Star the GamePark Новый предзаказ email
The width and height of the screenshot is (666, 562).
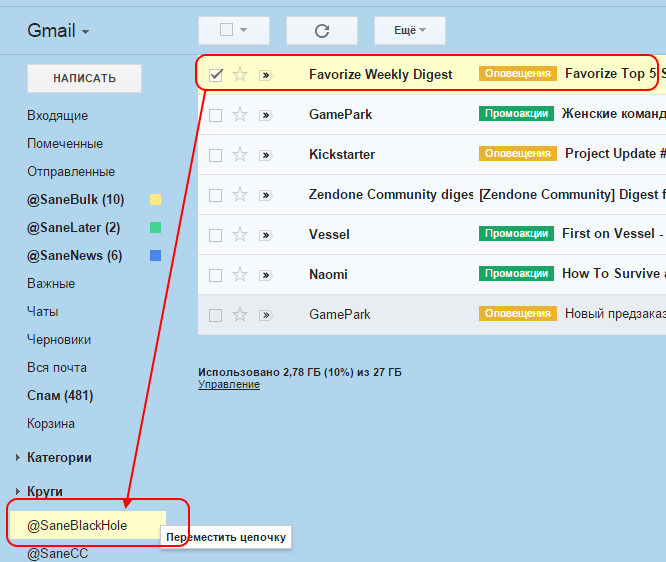pos(240,315)
